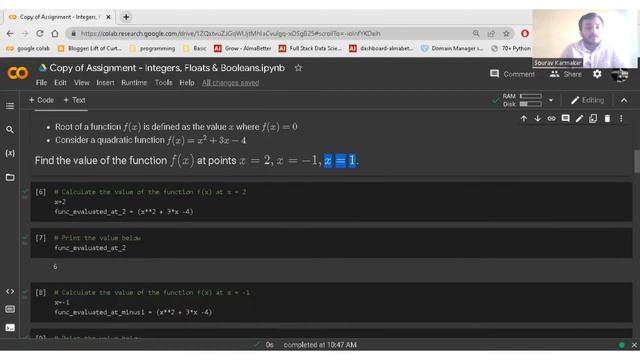Open the account avatar in Colab header

620,75
